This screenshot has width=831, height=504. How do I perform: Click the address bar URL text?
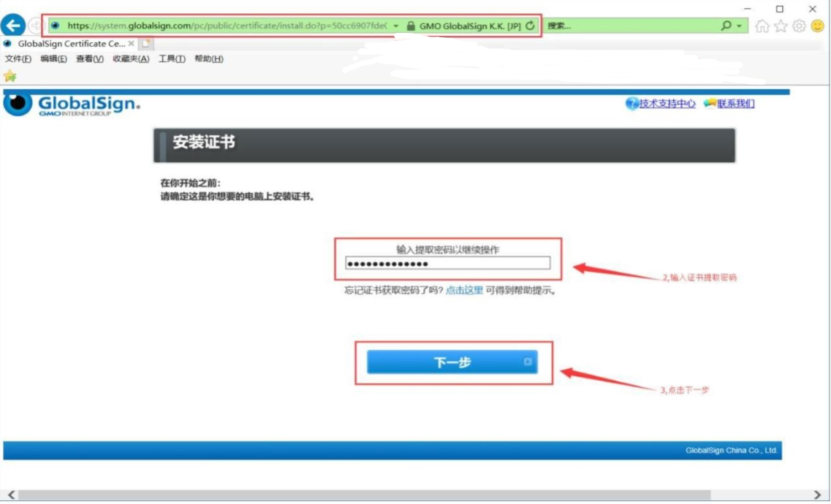click(227, 26)
